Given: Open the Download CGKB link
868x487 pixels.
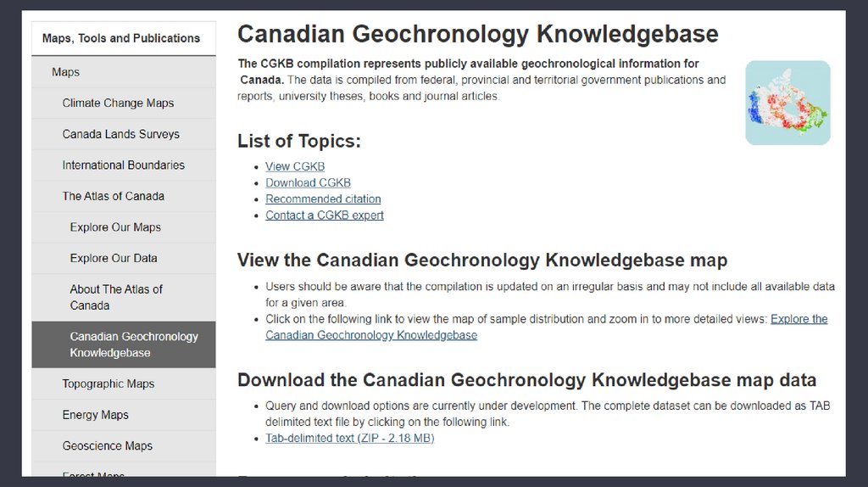Looking at the screenshot, I should (x=308, y=182).
